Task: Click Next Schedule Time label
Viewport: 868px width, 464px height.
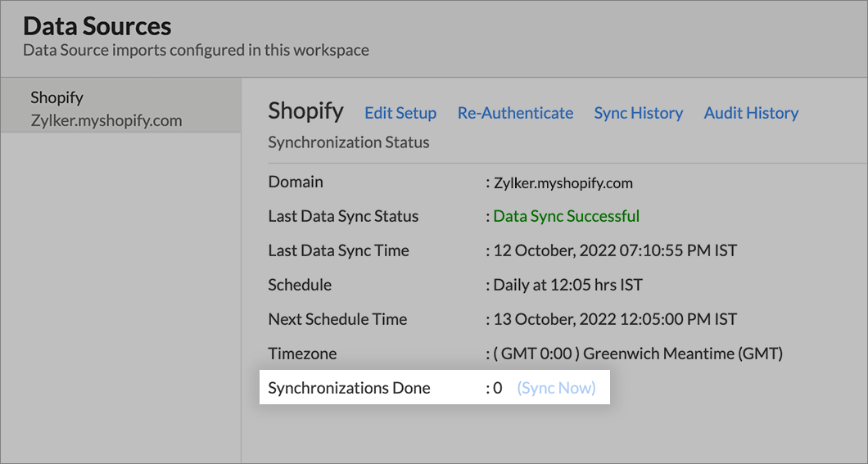Action: click(337, 319)
